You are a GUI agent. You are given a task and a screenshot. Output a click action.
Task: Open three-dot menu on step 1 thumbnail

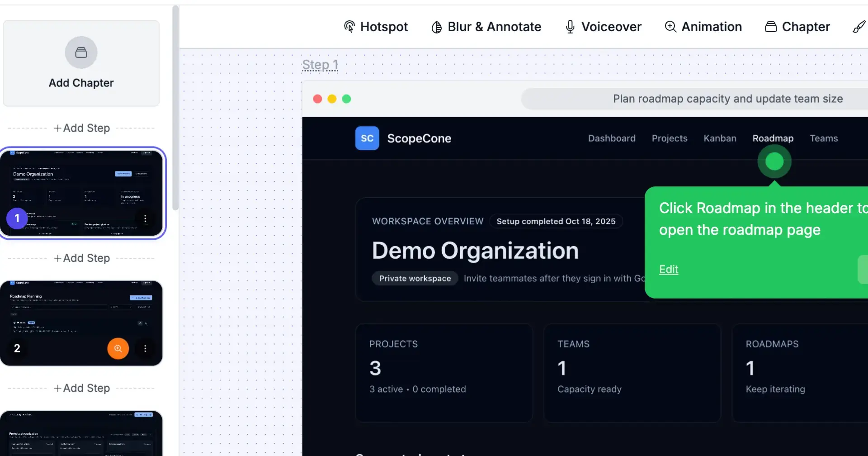(x=145, y=219)
